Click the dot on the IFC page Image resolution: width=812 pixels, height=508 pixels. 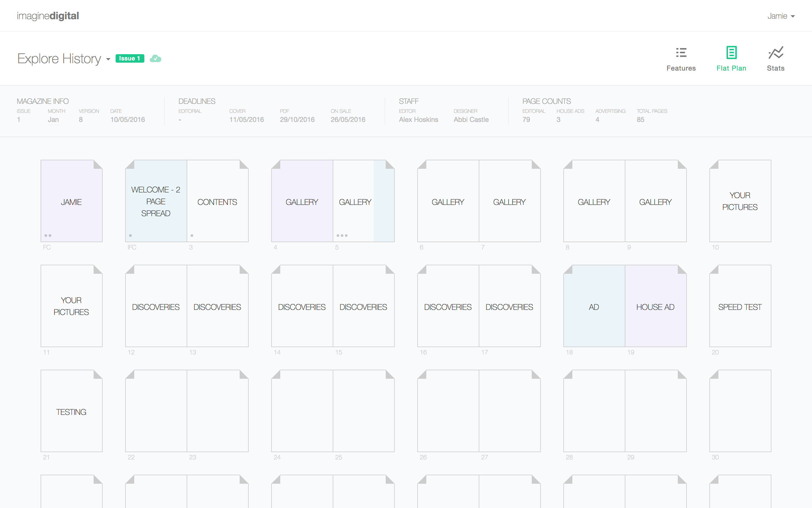[131, 236]
